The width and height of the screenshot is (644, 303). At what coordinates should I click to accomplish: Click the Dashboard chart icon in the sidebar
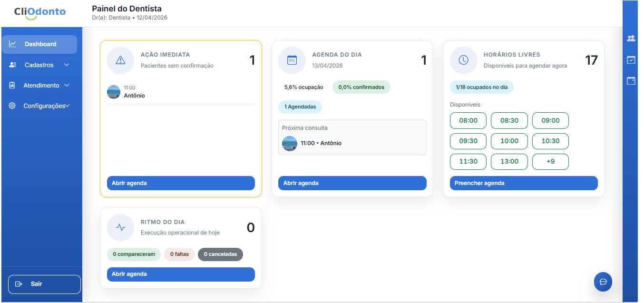click(x=12, y=44)
